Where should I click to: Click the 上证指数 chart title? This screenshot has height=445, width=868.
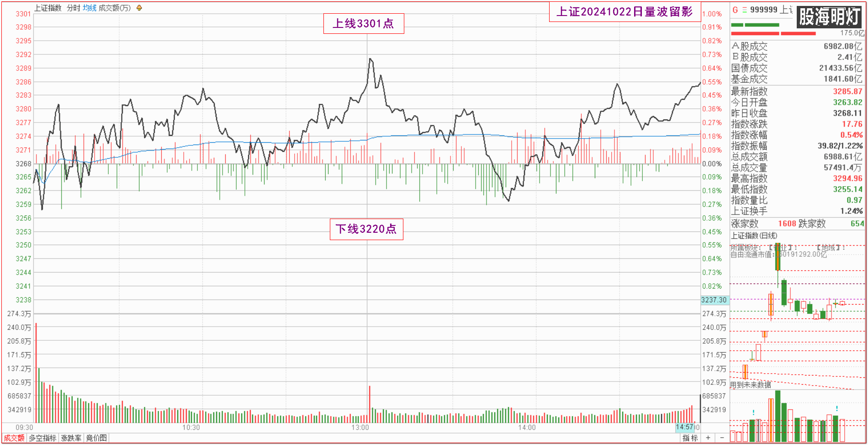[x=48, y=8]
